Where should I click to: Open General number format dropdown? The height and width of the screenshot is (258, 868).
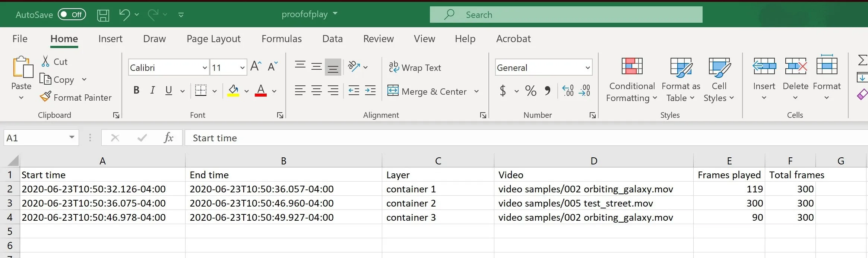(587, 67)
